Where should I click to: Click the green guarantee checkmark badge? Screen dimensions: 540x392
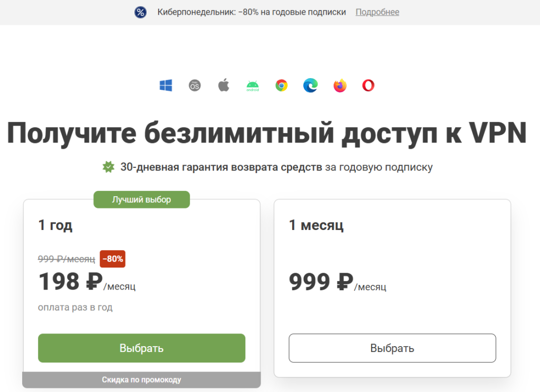click(108, 167)
